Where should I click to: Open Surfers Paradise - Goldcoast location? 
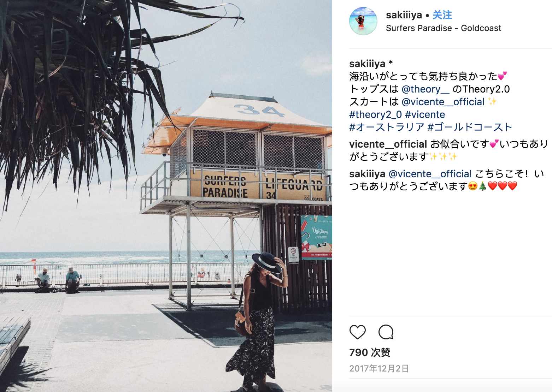click(444, 28)
